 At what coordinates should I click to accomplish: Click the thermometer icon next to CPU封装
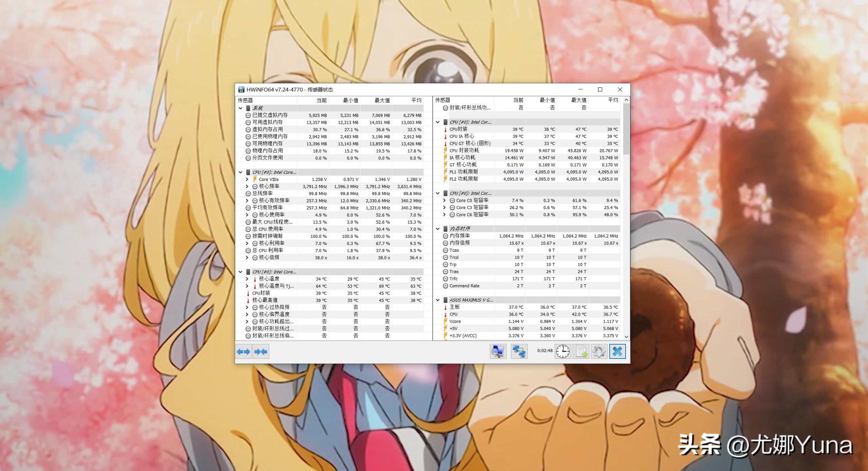tap(445, 129)
